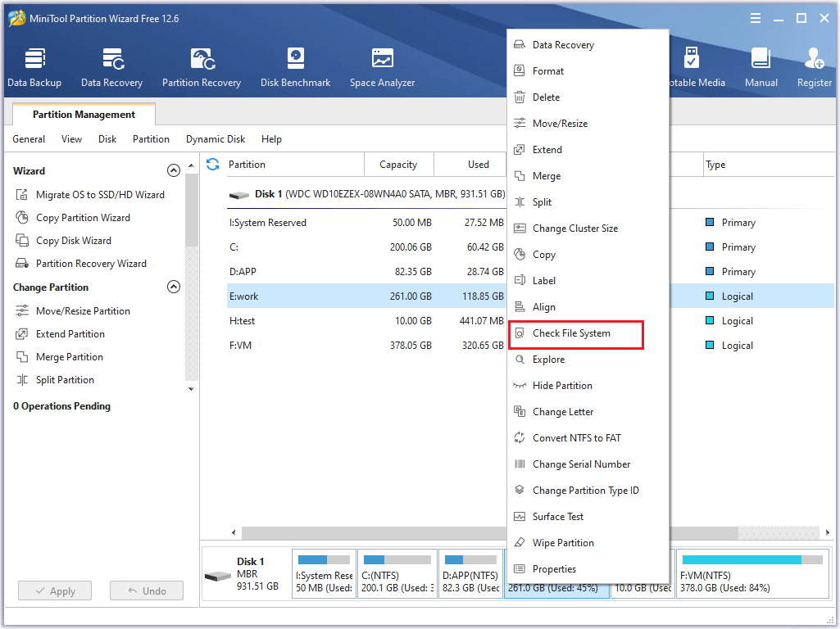This screenshot has width=840, height=629.
Task: Start the Disk Benchmark tool
Action: (295, 68)
